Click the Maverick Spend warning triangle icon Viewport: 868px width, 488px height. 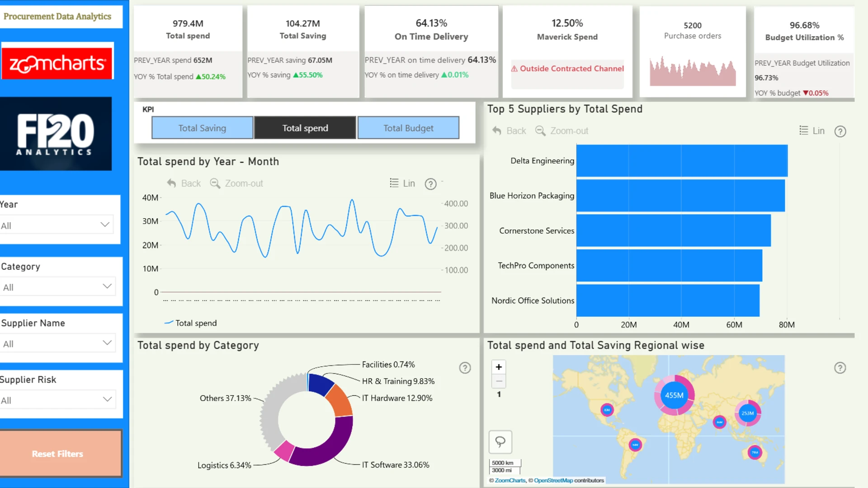(514, 69)
